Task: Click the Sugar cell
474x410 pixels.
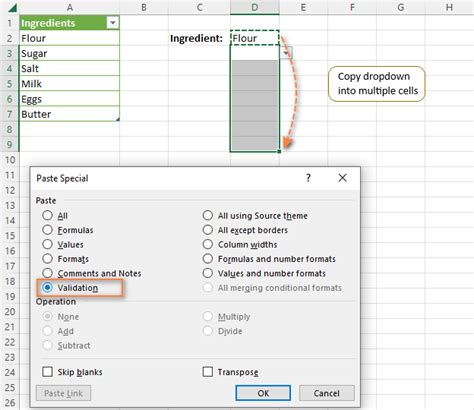Action: pos(69,53)
